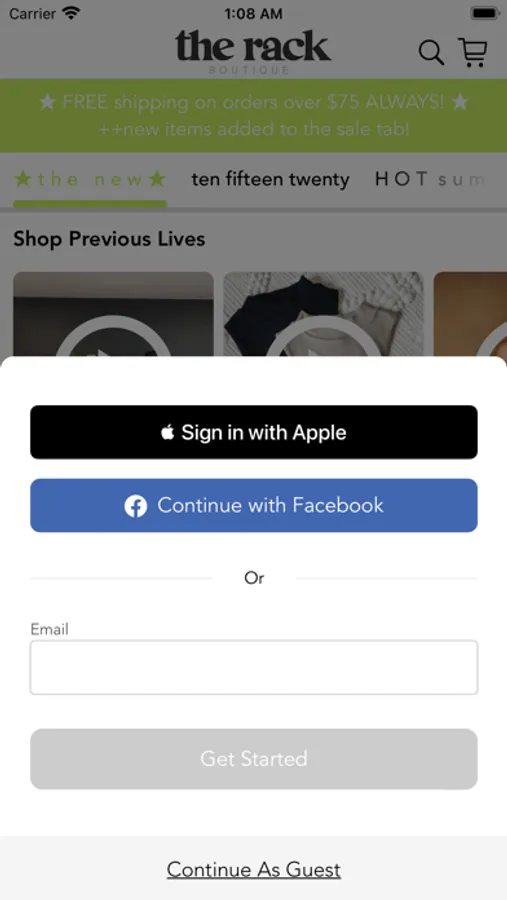Click Sign in with Apple button

click(254, 432)
